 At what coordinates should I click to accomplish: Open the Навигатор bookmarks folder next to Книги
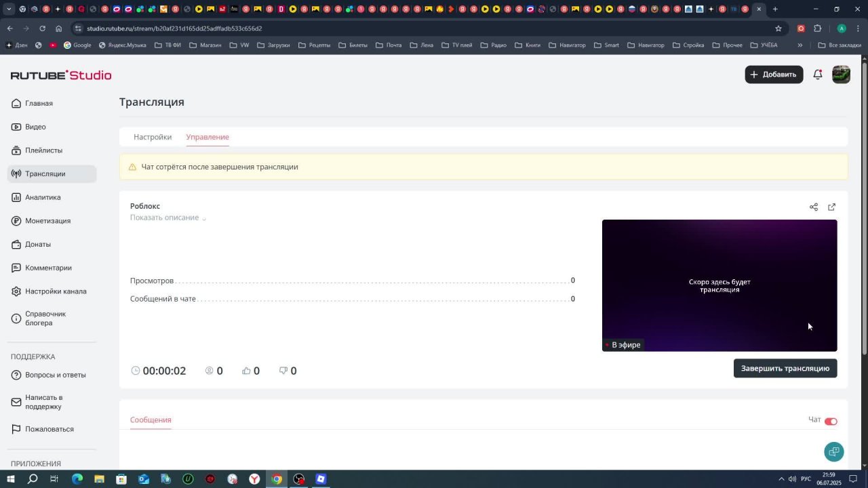[x=567, y=45]
